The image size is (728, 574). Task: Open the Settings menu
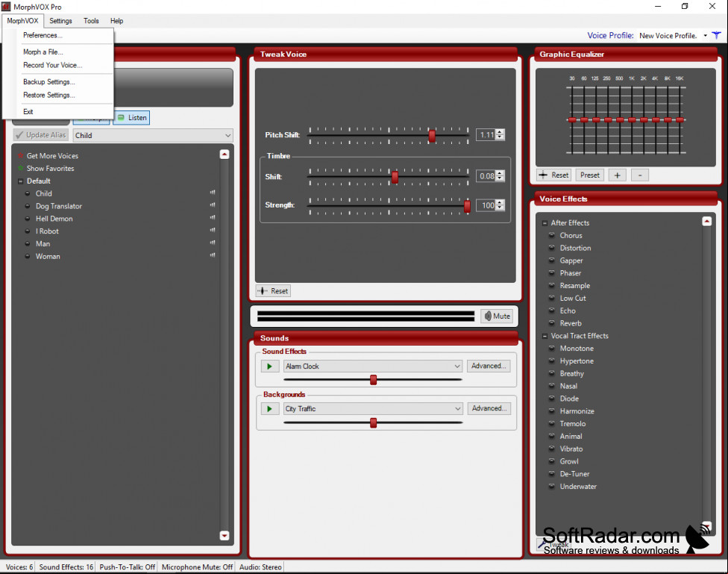click(61, 21)
